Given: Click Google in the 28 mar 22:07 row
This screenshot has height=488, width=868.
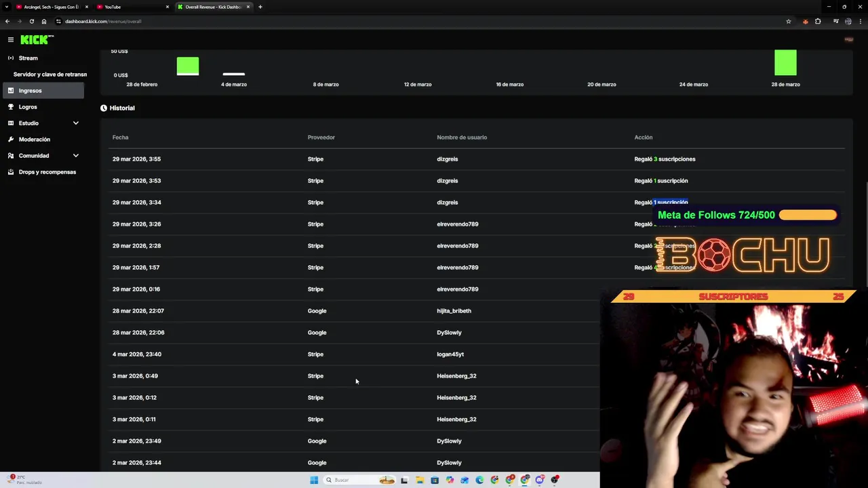Looking at the screenshot, I should click(317, 310).
